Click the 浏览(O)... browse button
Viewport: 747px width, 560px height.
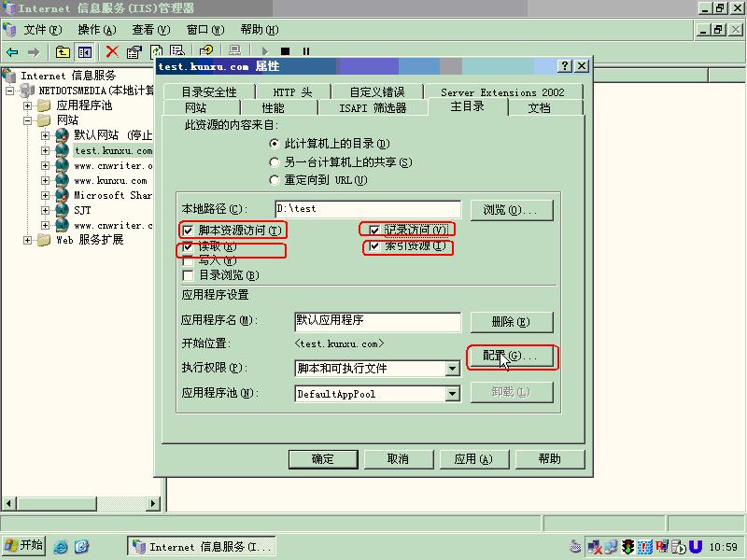pyautogui.click(x=511, y=210)
